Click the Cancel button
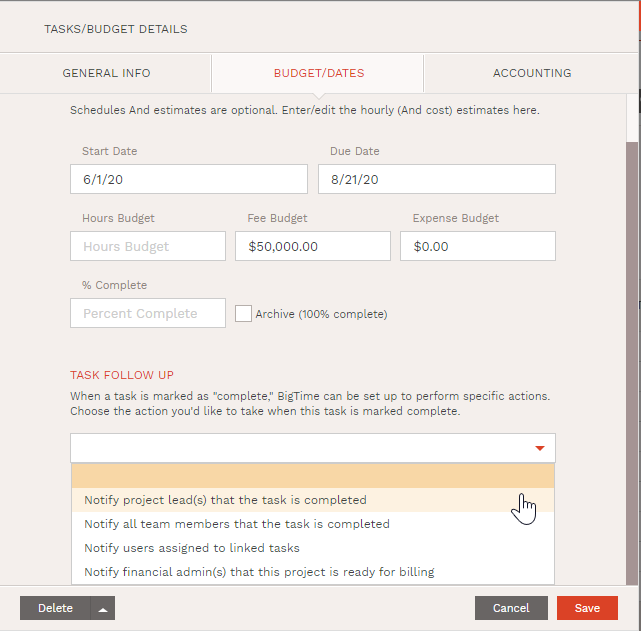641x631 pixels. pyautogui.click(x=511, y=608)
